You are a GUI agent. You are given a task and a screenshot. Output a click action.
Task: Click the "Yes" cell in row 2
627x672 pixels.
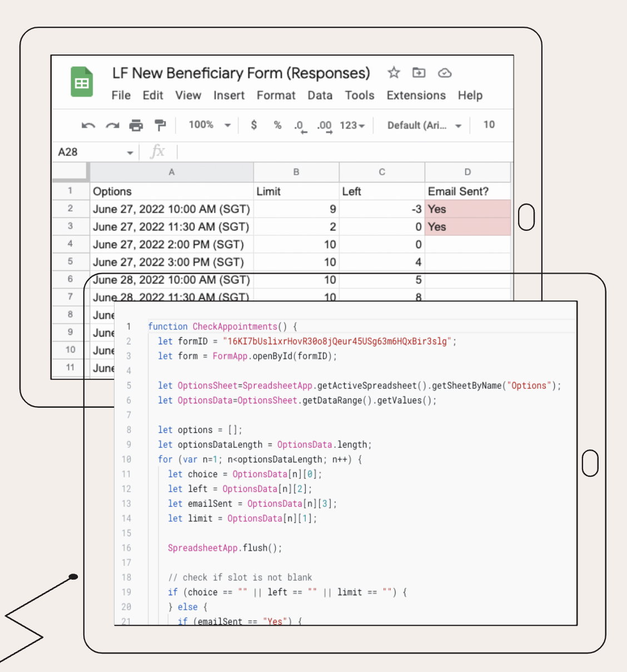[467, 209]
